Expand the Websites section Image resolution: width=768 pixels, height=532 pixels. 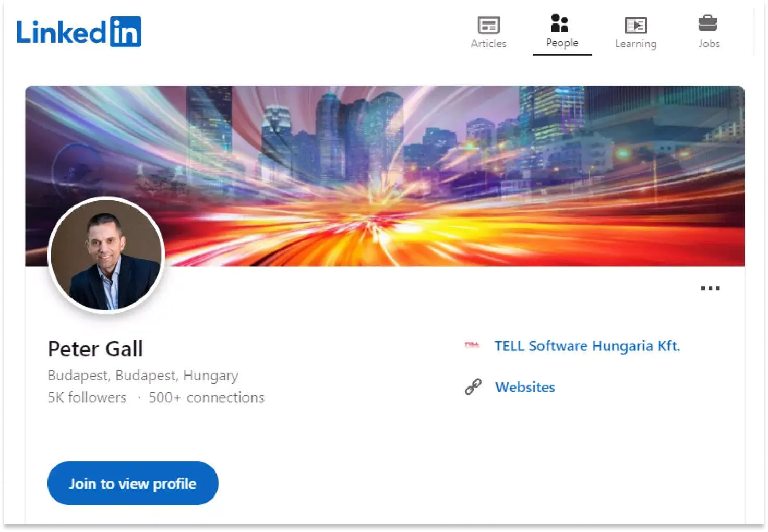click(x=525, y=387)
